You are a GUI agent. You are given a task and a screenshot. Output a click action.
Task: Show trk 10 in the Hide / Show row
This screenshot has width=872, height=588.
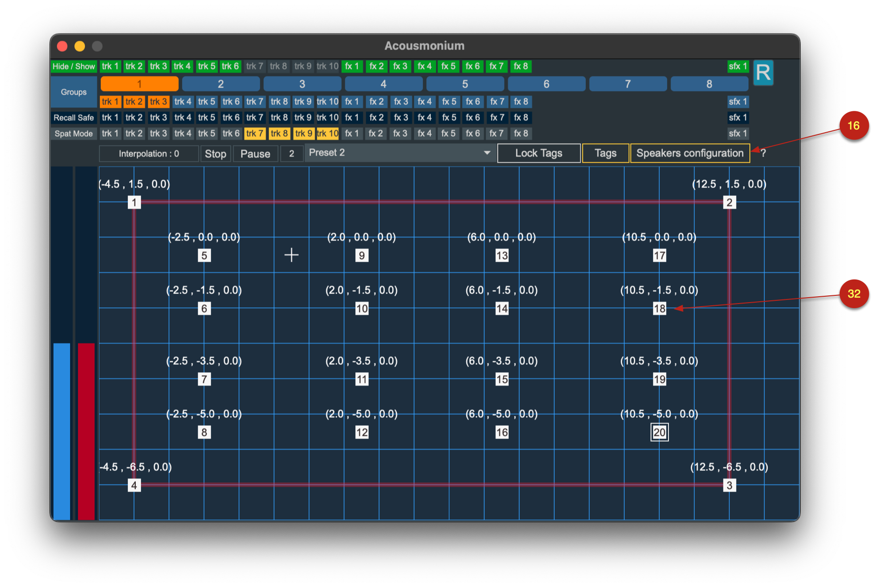point(328,66)
